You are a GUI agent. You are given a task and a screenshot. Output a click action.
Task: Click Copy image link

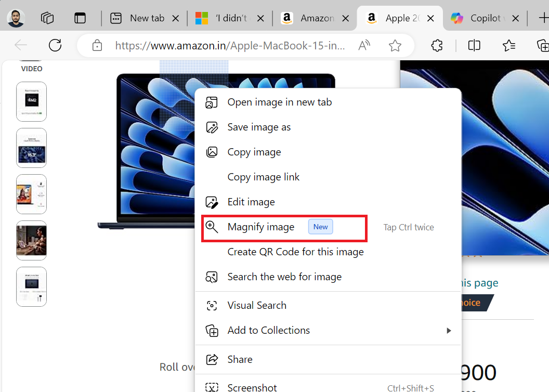tap(263, 177)
